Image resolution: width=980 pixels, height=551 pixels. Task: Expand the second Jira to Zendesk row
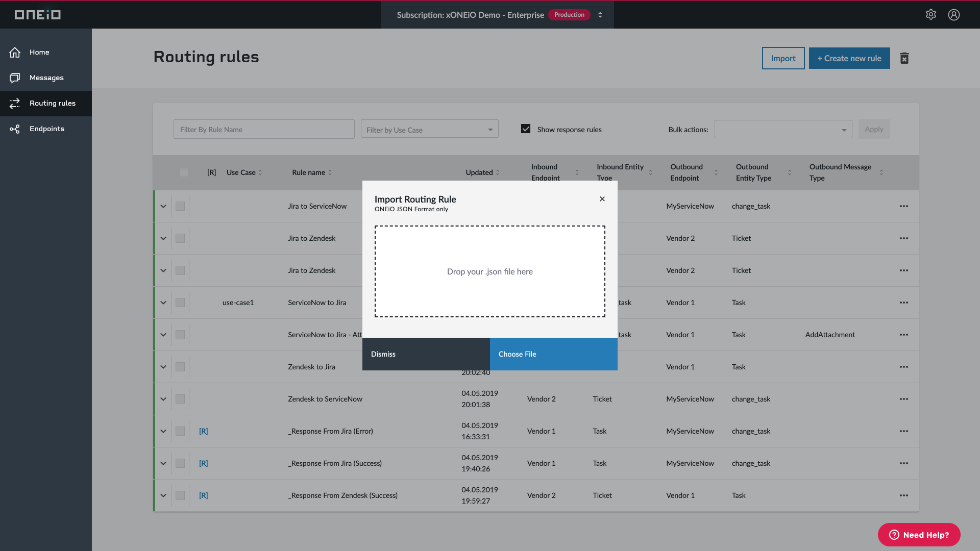pyautogui.click(x=163, y=270)
